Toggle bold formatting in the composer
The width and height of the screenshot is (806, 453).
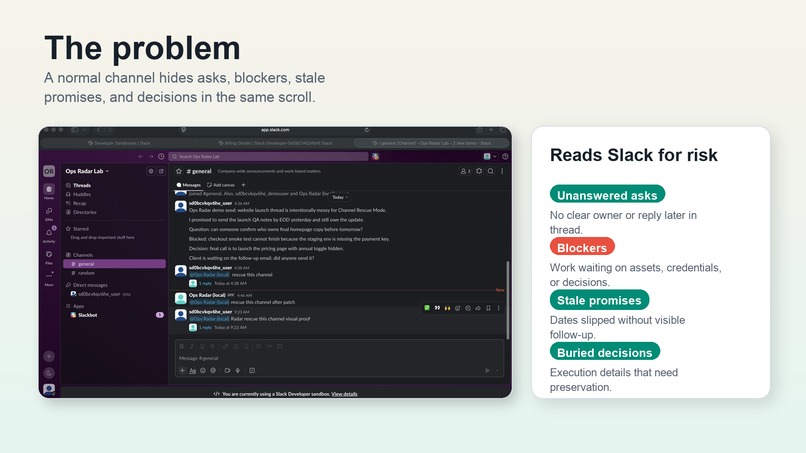point(181,347)
